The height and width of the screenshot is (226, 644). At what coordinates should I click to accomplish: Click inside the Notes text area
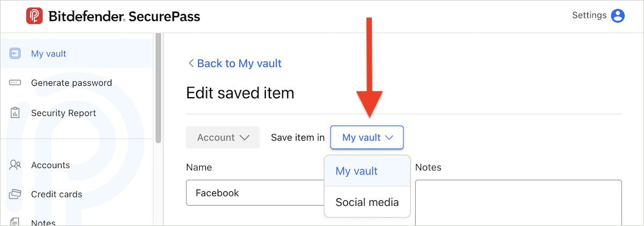pyautogui.click(x=518, y=203)
